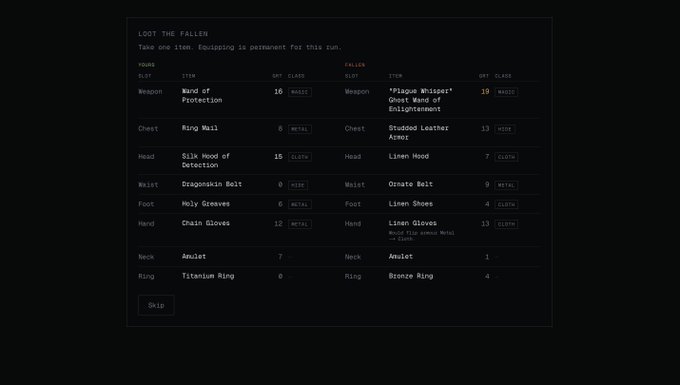Click the METAL badge beside Ornate Belt
The image size is (680, 385).
[506, 185]
